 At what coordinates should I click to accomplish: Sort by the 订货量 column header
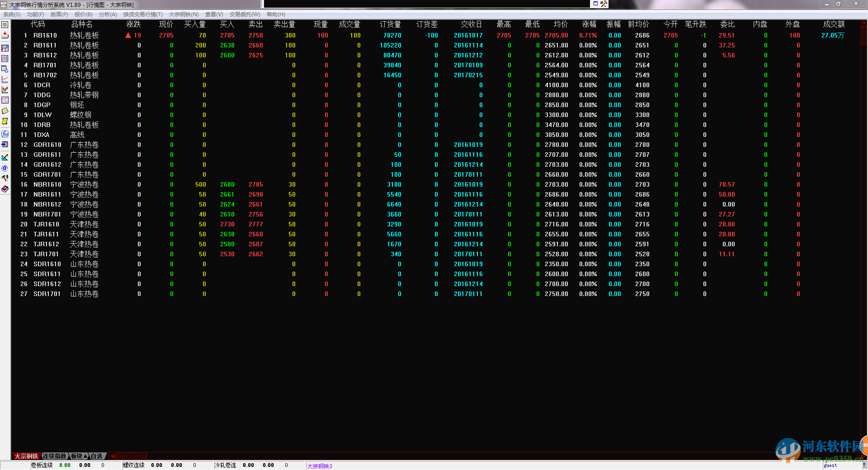pyautogui.click(x=391, y=24)
